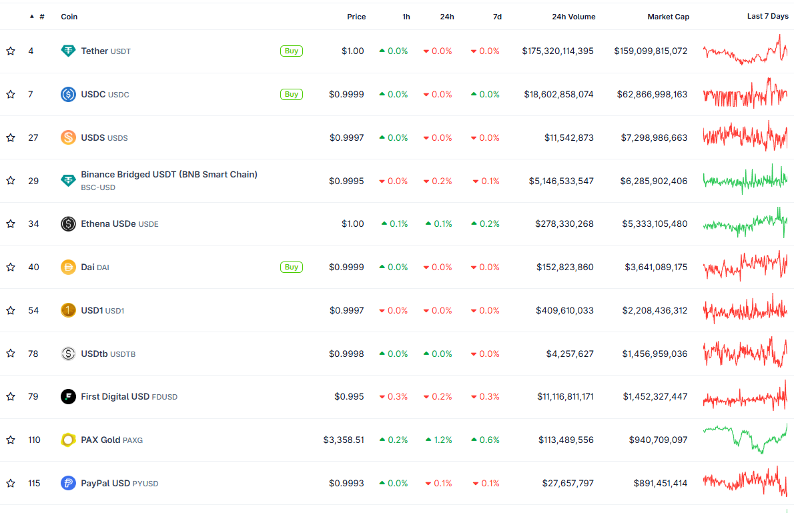Open First Digital USD's sparkline chart
812x513 pixels.
745,396
